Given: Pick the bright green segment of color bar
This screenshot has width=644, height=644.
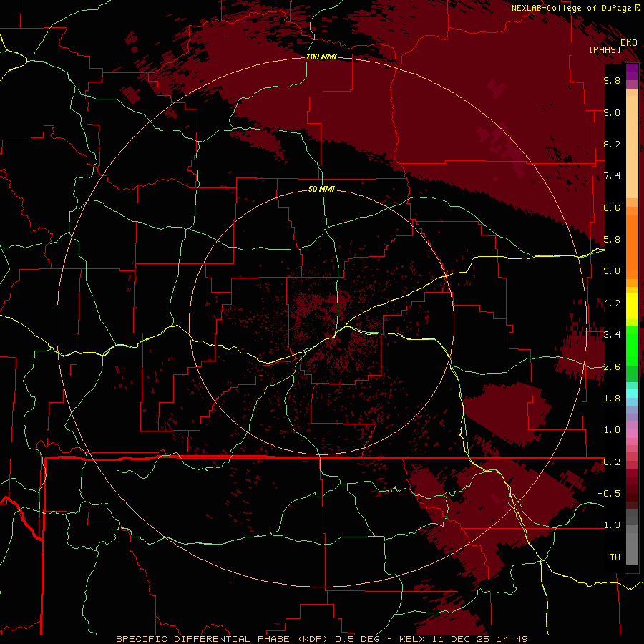Looking at the screenshot, I should pyautogui.click(x=632, y=345).
